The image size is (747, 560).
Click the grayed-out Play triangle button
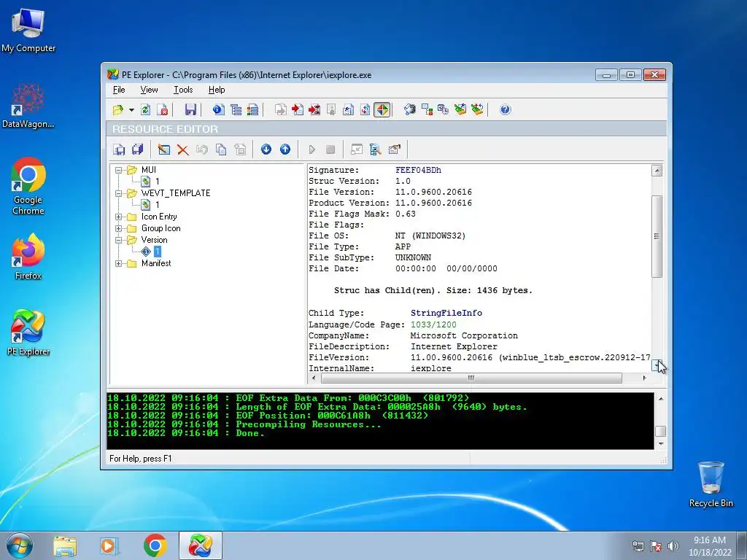click(312, 149)
